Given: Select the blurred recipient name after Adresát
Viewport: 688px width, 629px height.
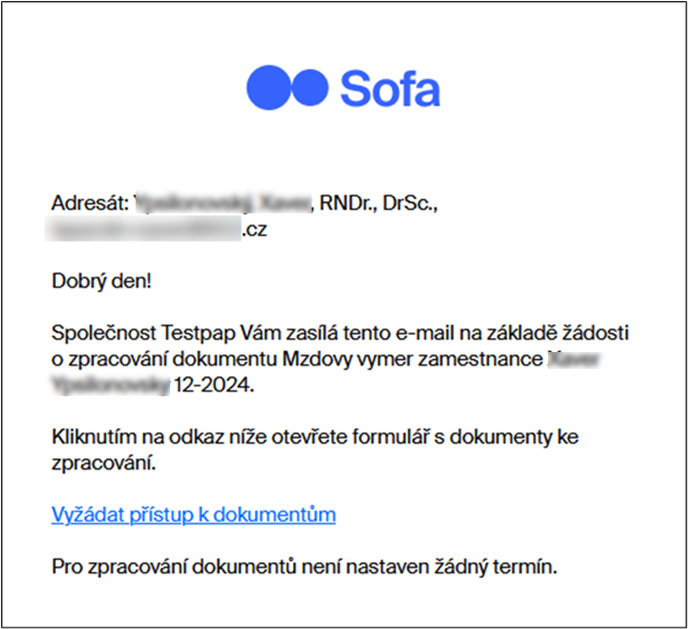Looking at the screenshot, I should [x=222, y=203].
